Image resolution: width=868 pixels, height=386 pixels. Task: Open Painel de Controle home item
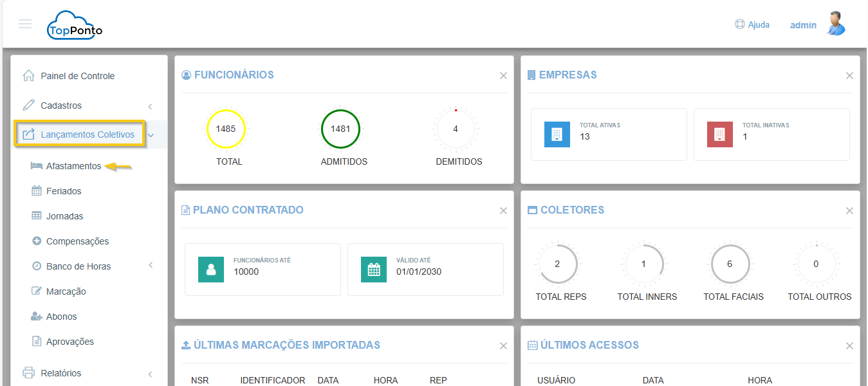tap(77, 76)
